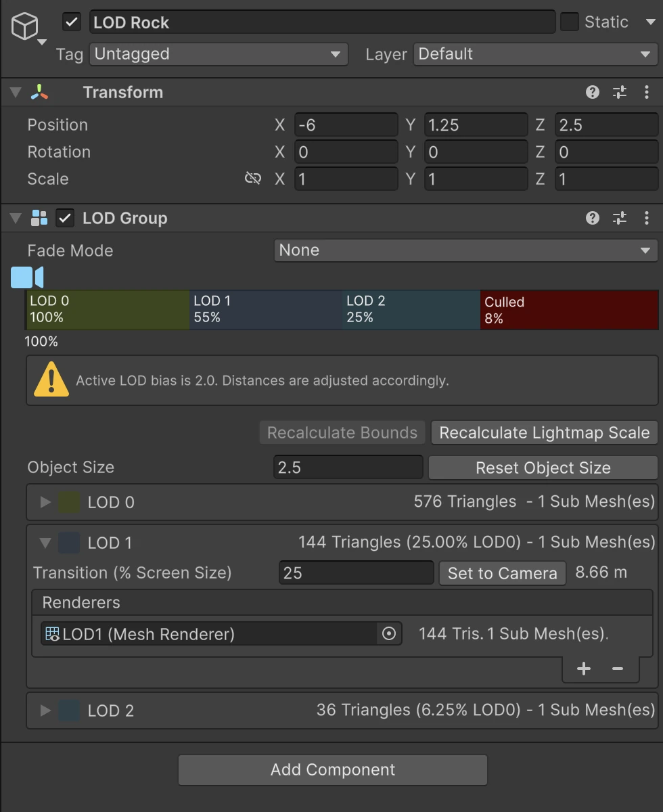Toggle Scale constrained proportions link icon
This screenshot has height=812, width=663.
(253, 179)
